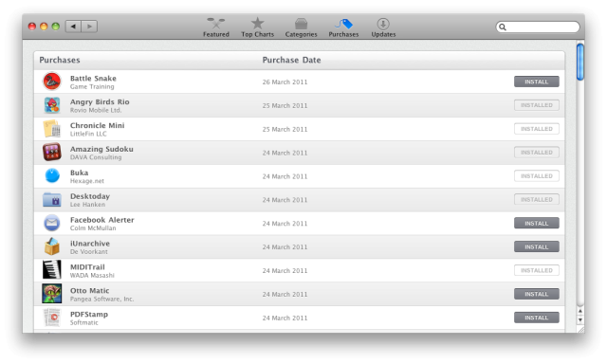
Task: Click Installed button for Buka
Action: pos(536,176)
